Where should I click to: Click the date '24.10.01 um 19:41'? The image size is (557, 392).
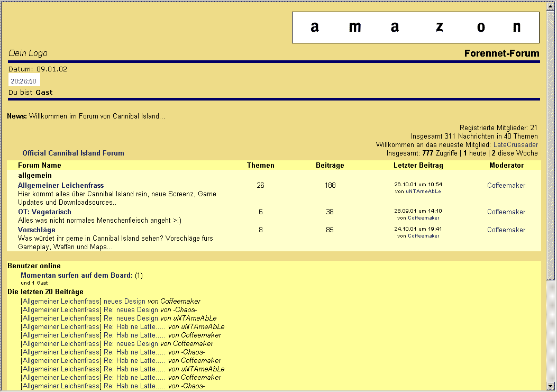[418, 229]
